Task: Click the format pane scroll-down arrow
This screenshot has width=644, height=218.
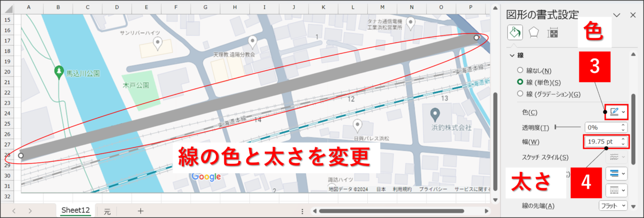Action: (x=634, y=207)
